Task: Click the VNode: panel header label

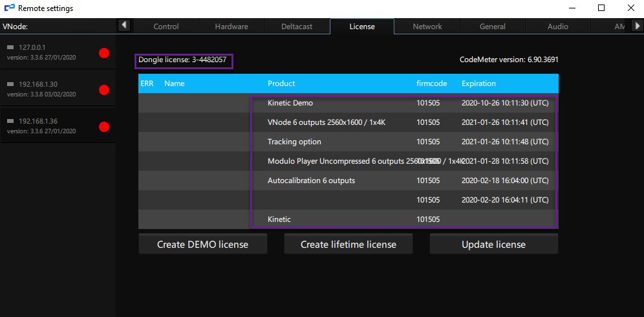Action: pos(15,27)
